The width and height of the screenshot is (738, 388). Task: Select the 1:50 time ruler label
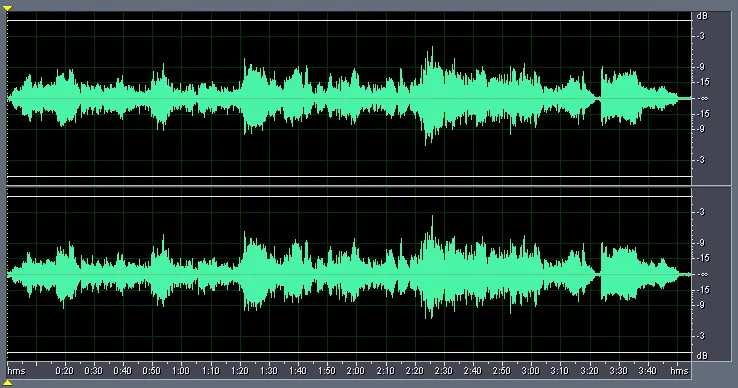(x=327, y=371)
